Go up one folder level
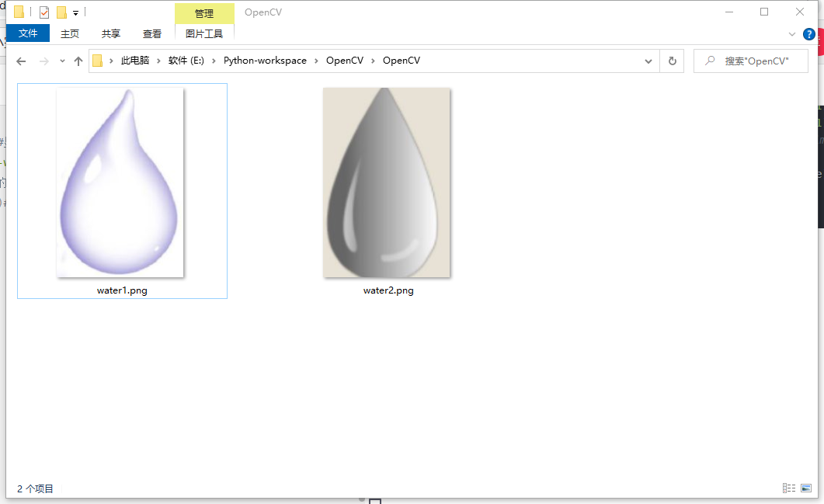The width and height of the screenshot is (824, 504). tap(78, 61)
